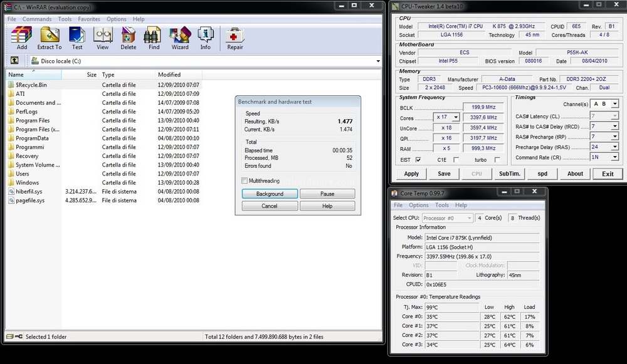The image size is (627, 364).
Task: Sort by Type column header
Action: tap(127, 75)
